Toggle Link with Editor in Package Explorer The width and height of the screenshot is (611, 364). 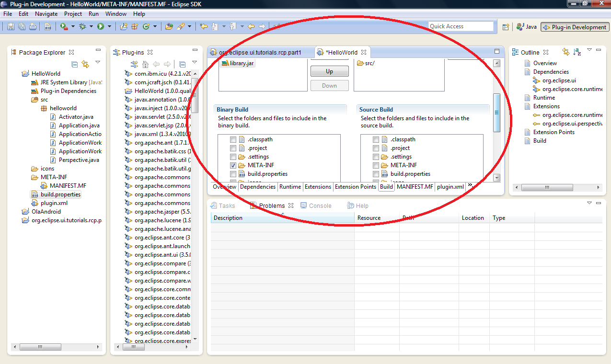[85, 64]
